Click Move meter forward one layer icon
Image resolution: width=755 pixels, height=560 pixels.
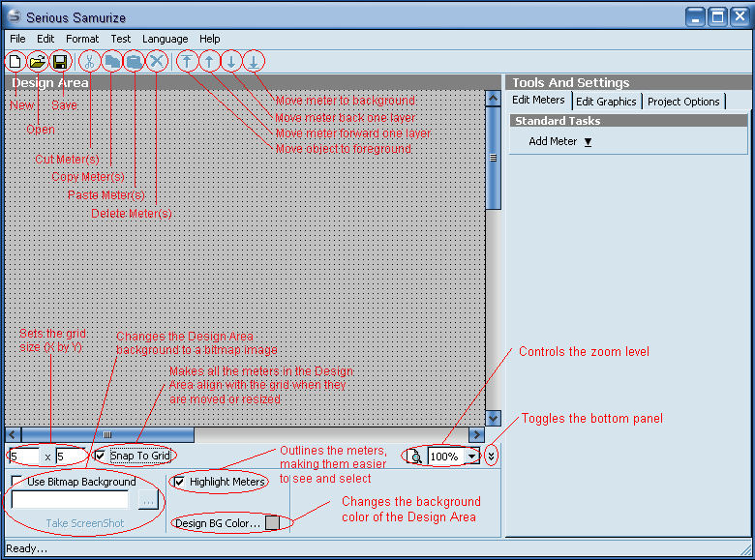pos(209,62)
